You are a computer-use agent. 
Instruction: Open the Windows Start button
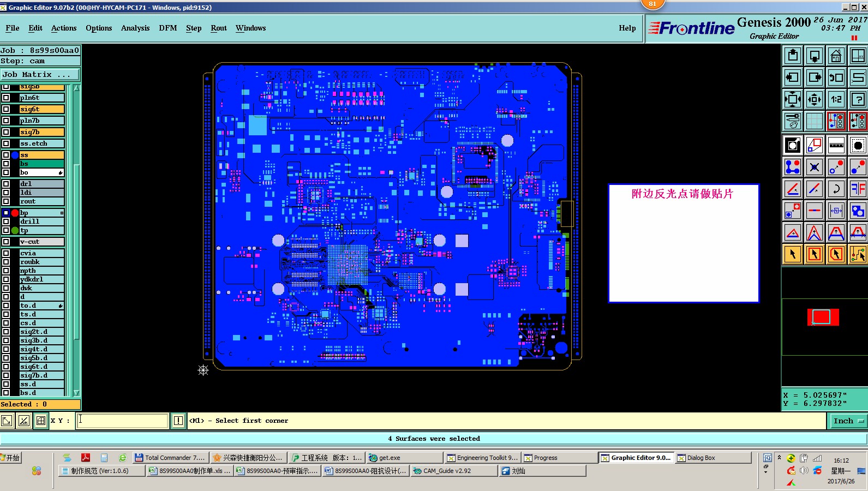[11, 458]
